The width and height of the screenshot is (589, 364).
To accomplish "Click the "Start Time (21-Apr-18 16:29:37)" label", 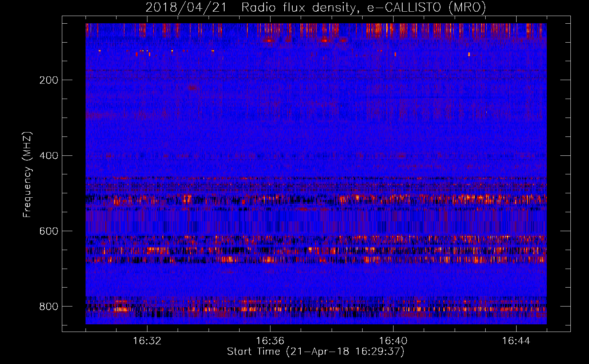I will [x=316, y=352].
